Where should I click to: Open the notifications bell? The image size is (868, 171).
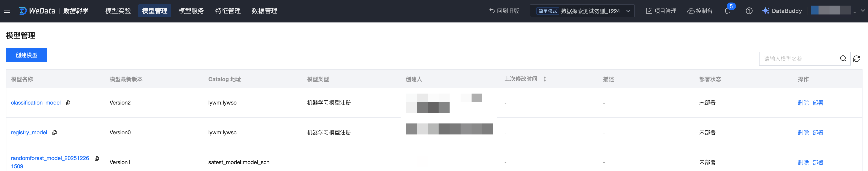pos(727,11)
